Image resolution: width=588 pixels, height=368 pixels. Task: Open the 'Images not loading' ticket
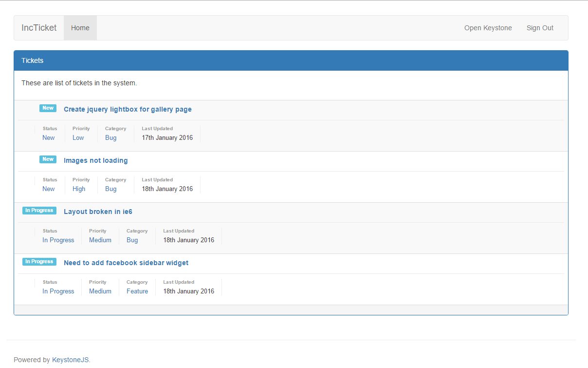pyautogui.click(x=95, y=160)
